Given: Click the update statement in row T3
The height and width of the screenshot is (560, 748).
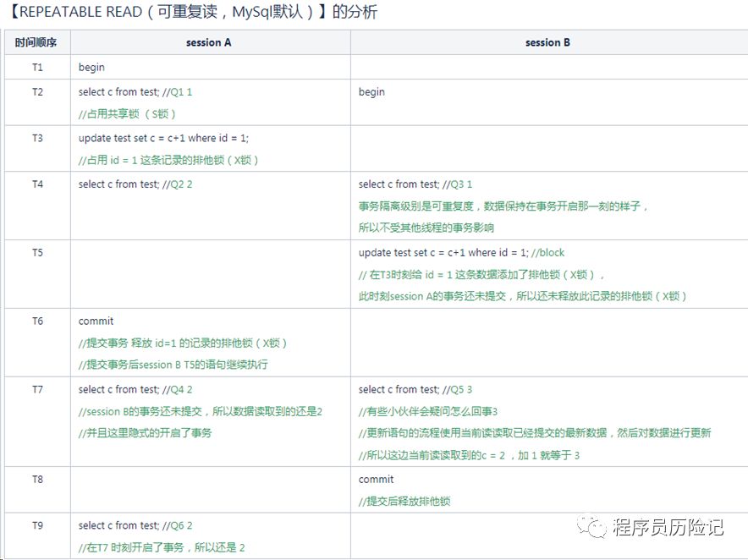Looking at the screenshot, I should coord(156,138).
